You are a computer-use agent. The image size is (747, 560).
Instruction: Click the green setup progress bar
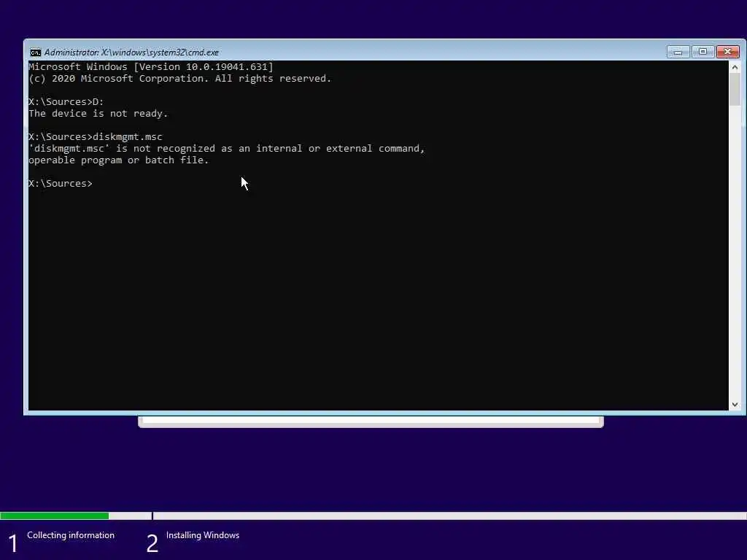[x=54, y=516]
